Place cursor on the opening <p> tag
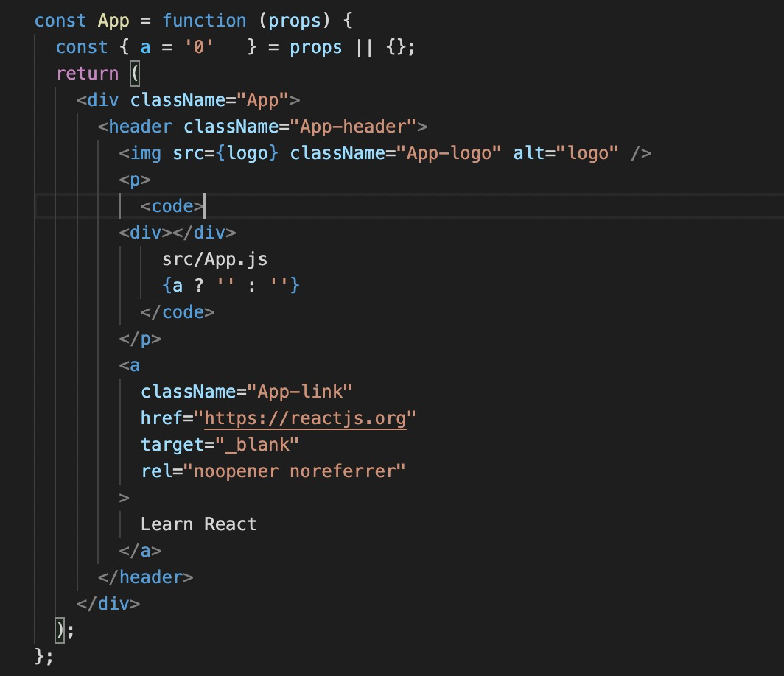This screenshot has height=676, width=784. click(135, 180)
